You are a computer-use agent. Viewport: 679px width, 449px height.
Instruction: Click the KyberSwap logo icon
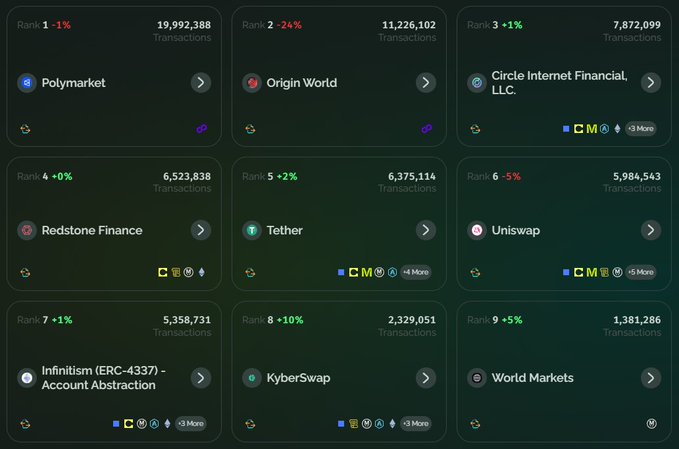252,378
